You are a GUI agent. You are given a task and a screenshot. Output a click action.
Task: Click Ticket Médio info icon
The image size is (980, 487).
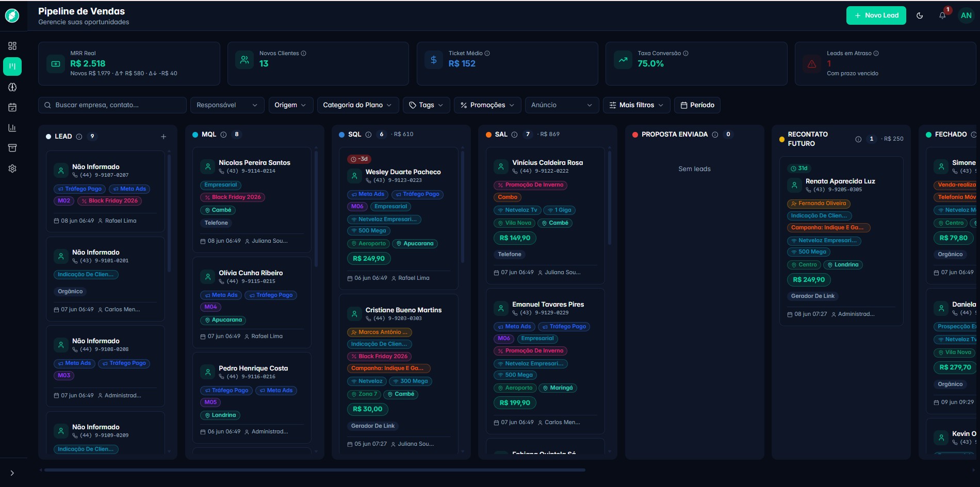(487, 53)
